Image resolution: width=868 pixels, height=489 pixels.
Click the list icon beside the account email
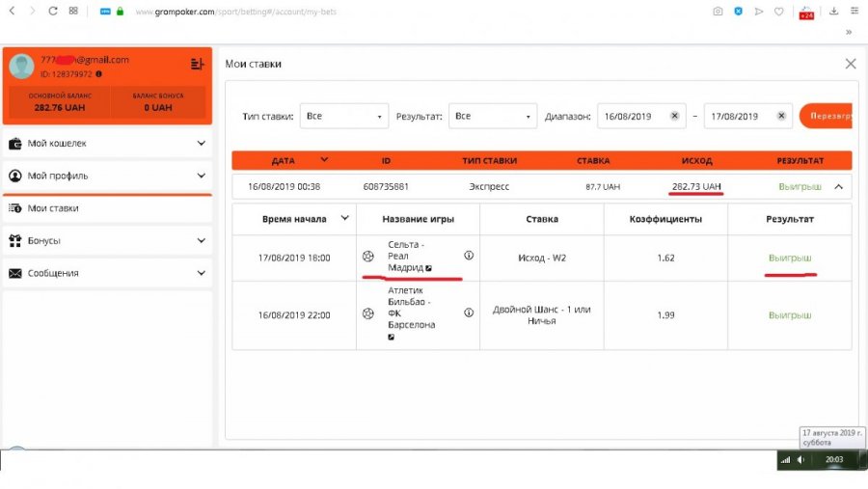click(197, 64)
